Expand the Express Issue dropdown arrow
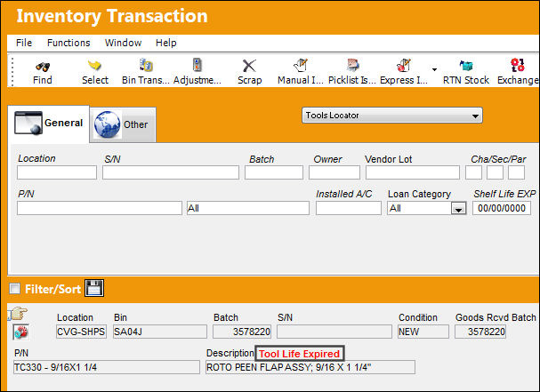540x392 pixels. coord(434,69)
